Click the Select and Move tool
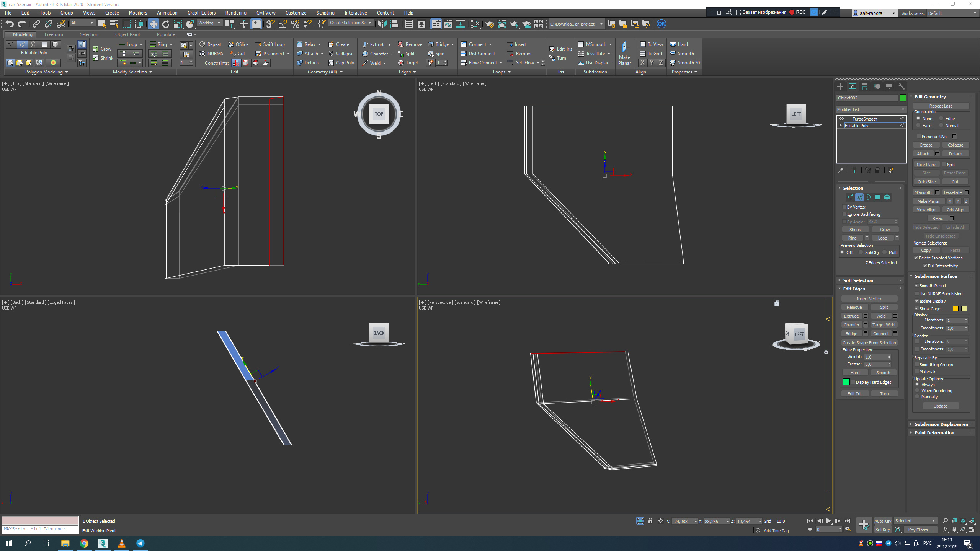This screenshot has width=980, height=551. coord(153,24)
